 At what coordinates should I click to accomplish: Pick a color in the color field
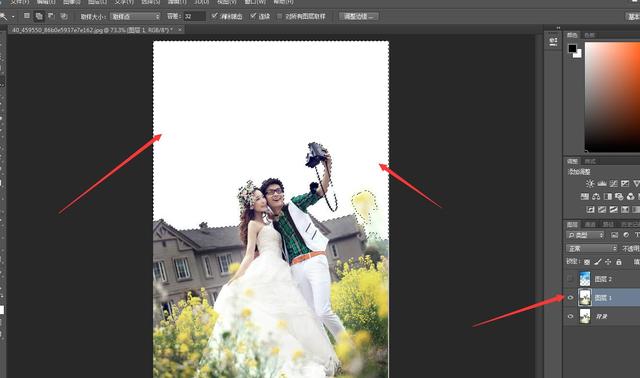[612, 97]
